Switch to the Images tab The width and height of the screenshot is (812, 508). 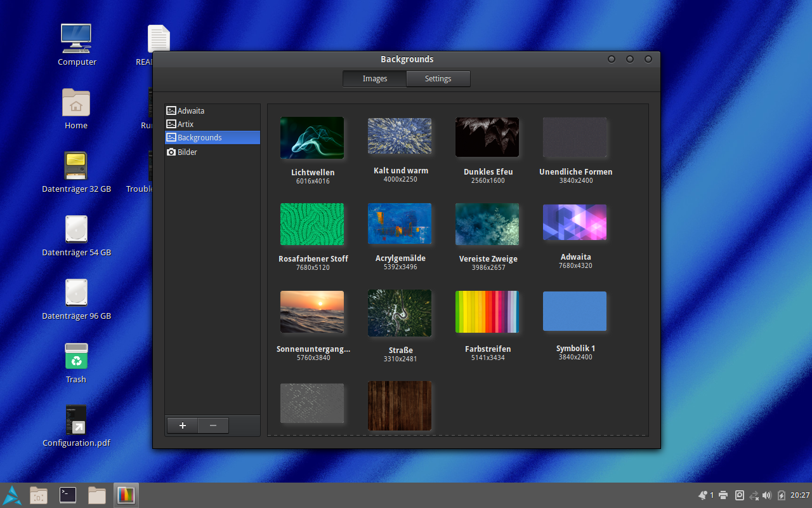375,79
